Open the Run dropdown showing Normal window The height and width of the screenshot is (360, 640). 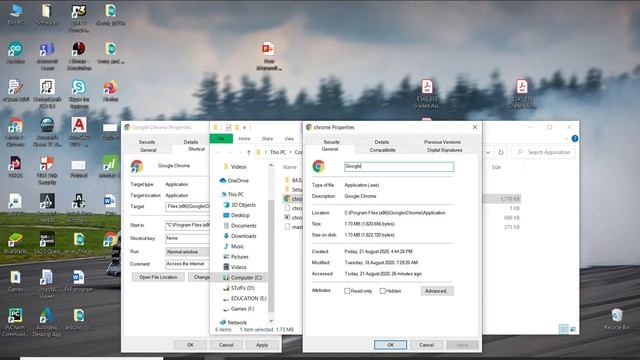point(188,252)
